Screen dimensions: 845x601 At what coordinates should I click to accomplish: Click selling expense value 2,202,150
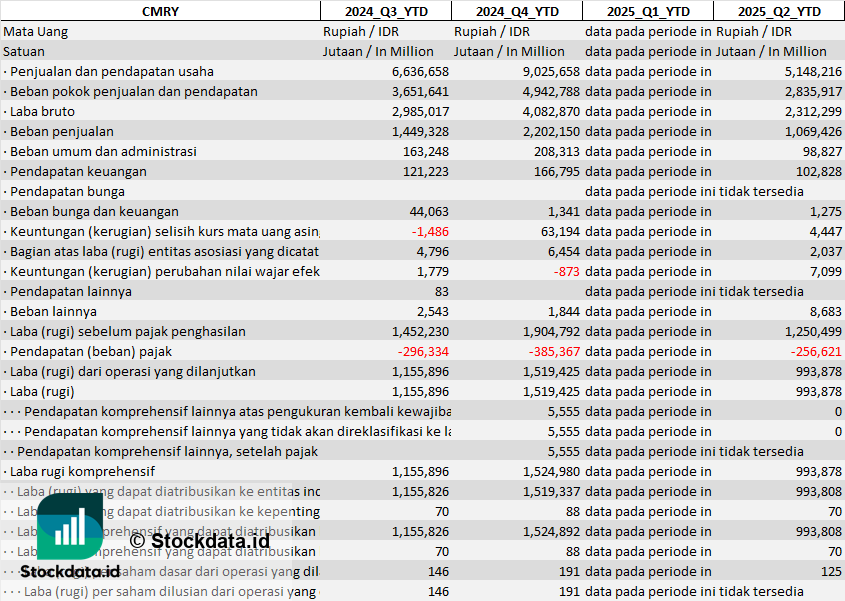(x=551, y=132)
